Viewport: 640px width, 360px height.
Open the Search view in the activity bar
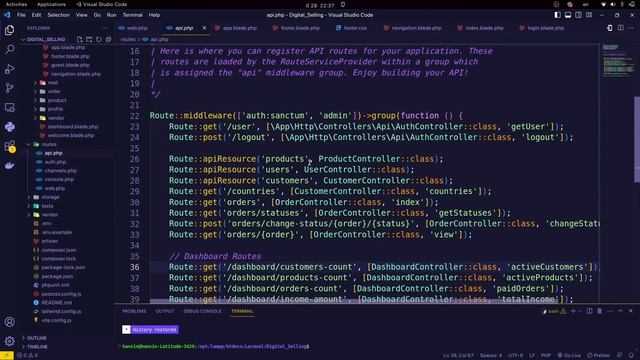(x=9, y=49)
